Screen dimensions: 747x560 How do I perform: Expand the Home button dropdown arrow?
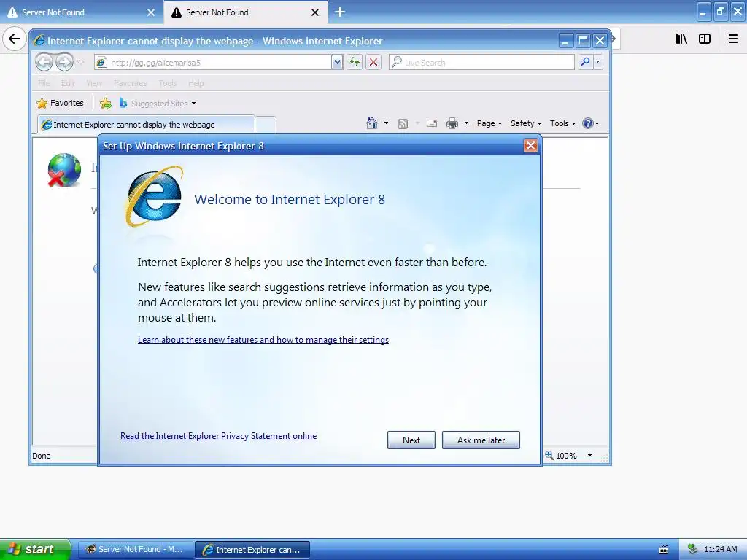click(386, 123)
